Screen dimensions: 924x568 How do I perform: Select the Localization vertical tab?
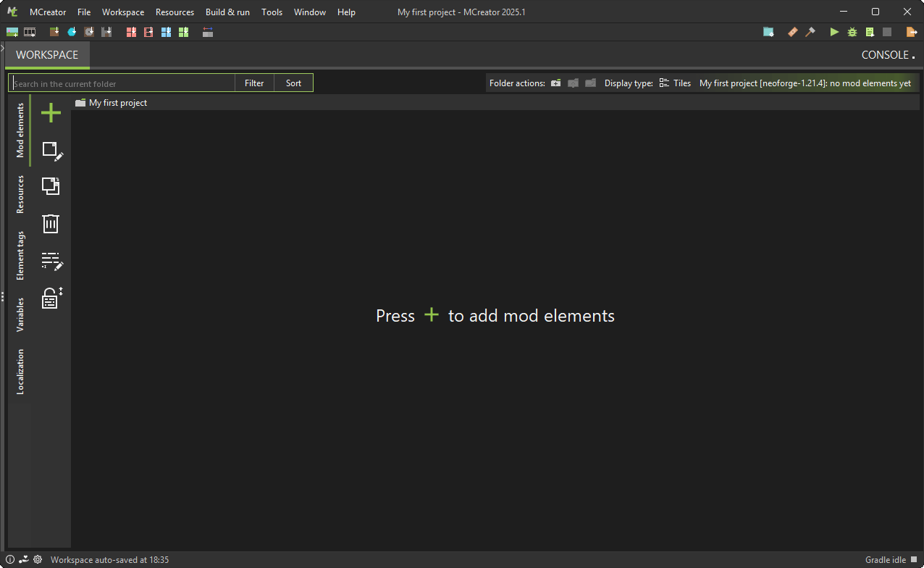point(20,371)
